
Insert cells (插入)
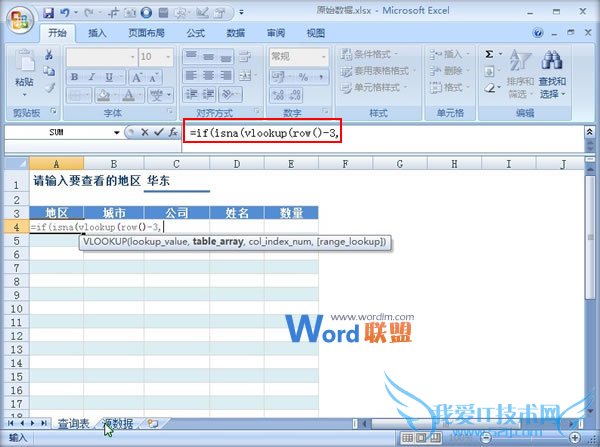click(x=449, y=54)
